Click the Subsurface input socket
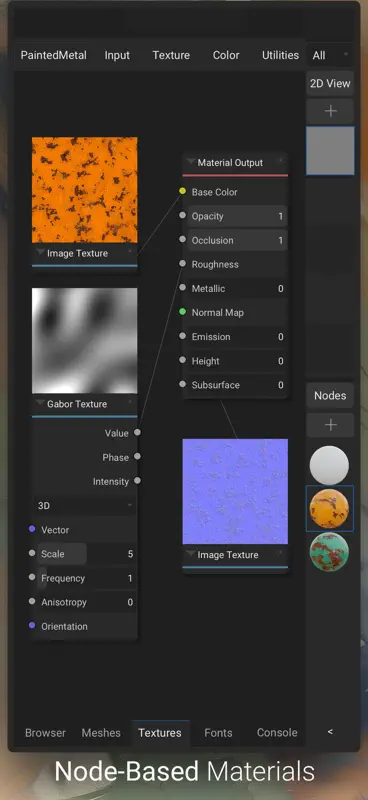The width and height of the screenshot is (368, 800). point(183,384)
